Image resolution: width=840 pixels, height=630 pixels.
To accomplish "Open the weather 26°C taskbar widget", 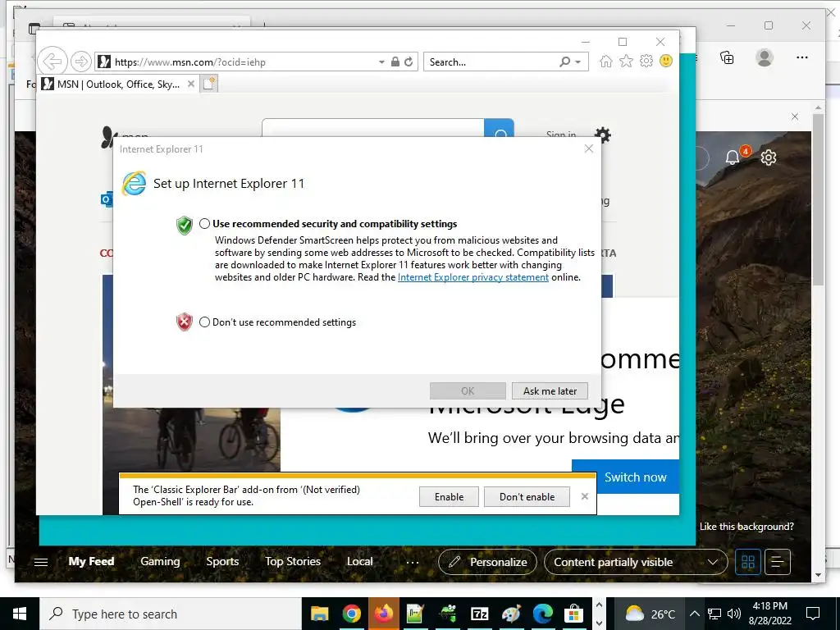I will 648,614.
